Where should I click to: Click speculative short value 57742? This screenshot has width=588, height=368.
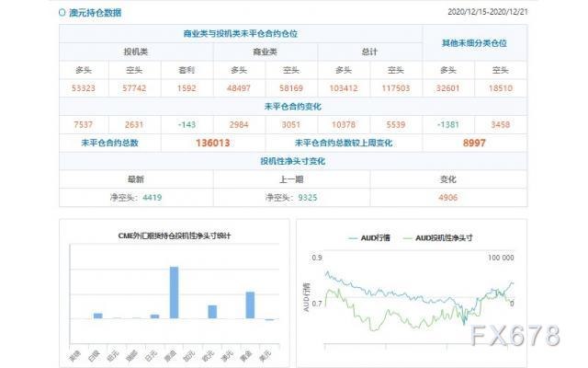(x=134, y=88)
